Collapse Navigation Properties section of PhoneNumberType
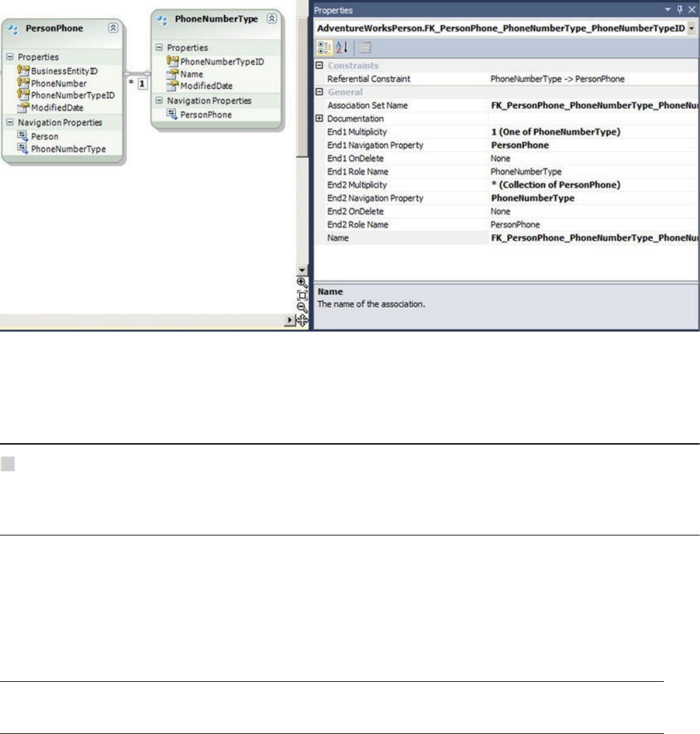Viewport: 700px width, 734px height. [158, 100]
